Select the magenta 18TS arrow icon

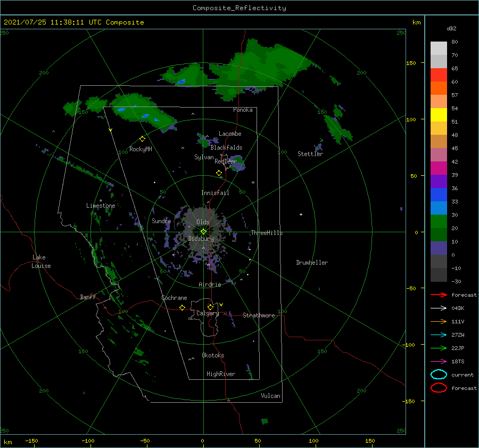[439, 362]
